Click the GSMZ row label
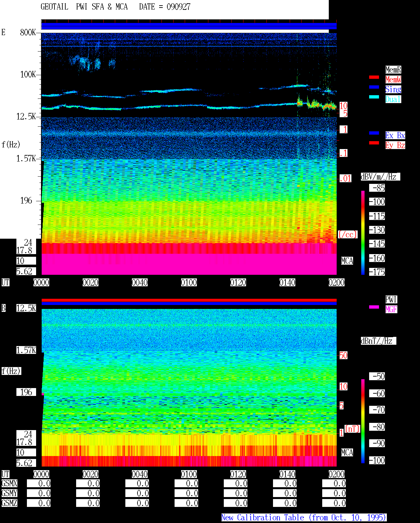This screenshot has width=420, height=523. pos(9,503)
